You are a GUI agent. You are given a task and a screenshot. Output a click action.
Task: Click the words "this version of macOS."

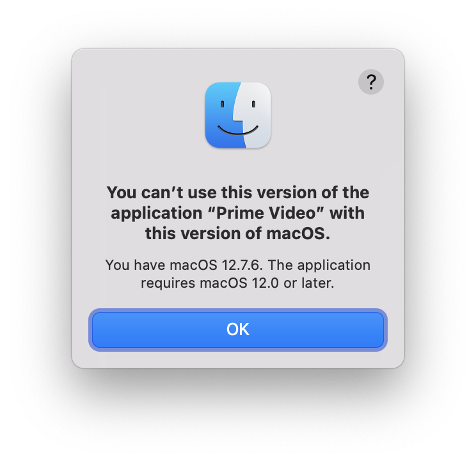tap(237, 233)
